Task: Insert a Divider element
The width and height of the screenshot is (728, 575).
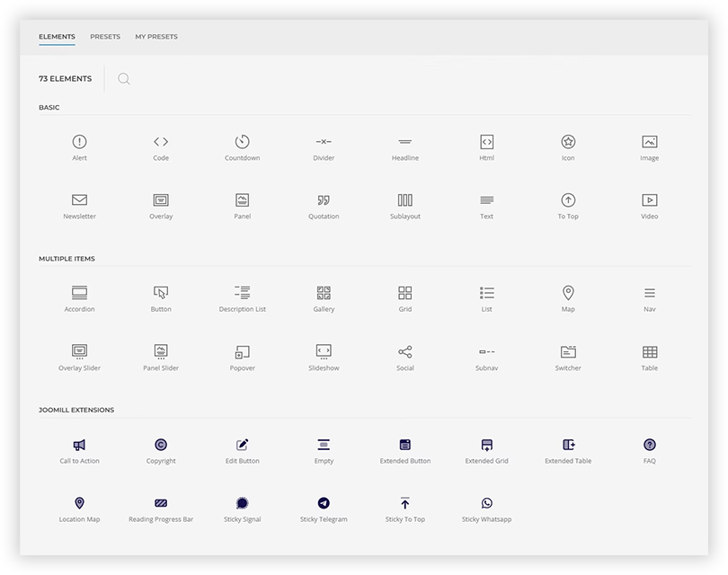Action: (324, 148)
